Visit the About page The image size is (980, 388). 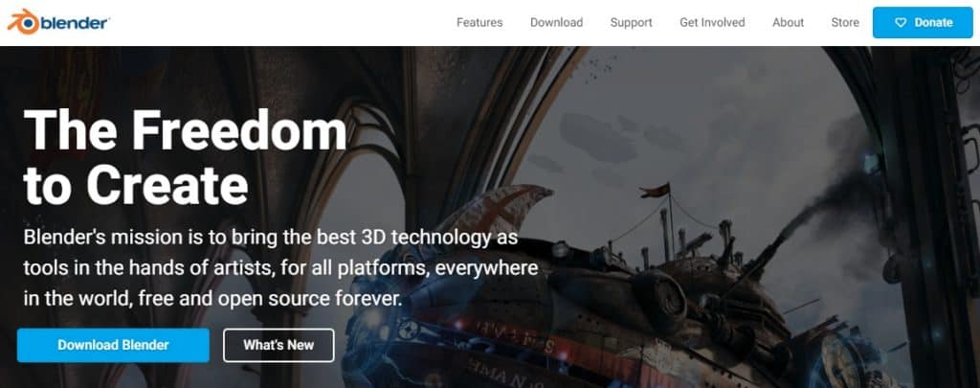click(x=789, y=23)
